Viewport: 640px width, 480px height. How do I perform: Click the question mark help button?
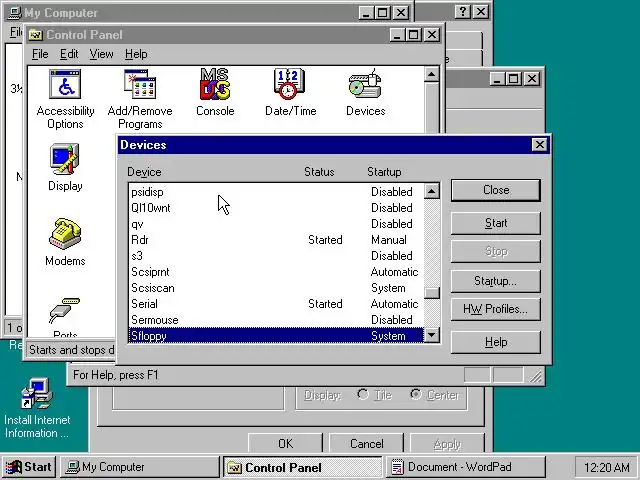[x=463, y=12]
